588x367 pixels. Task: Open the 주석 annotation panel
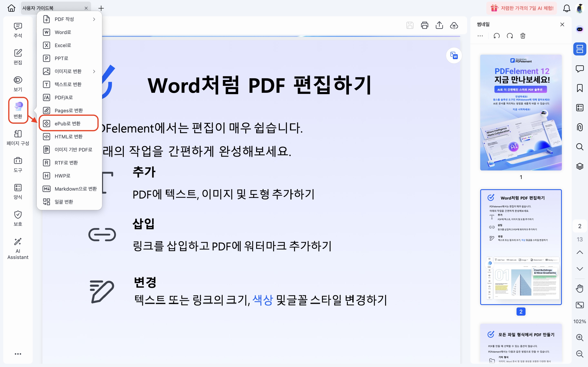click(18, 30)
